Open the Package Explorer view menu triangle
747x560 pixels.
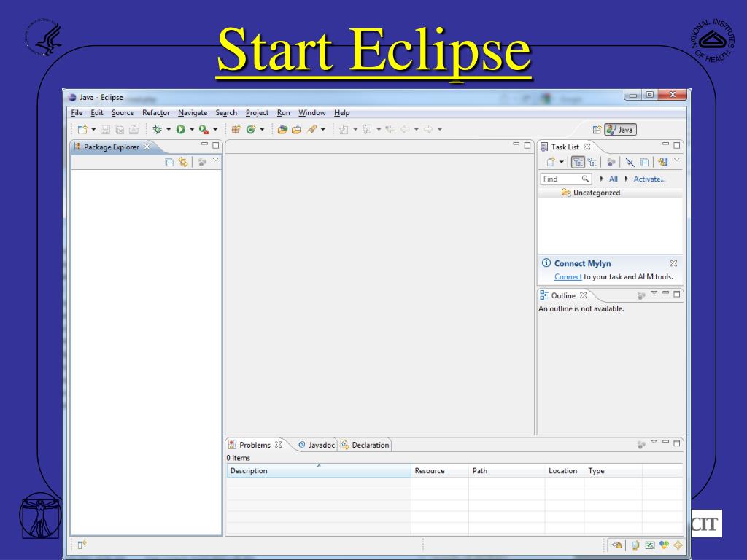216,160
